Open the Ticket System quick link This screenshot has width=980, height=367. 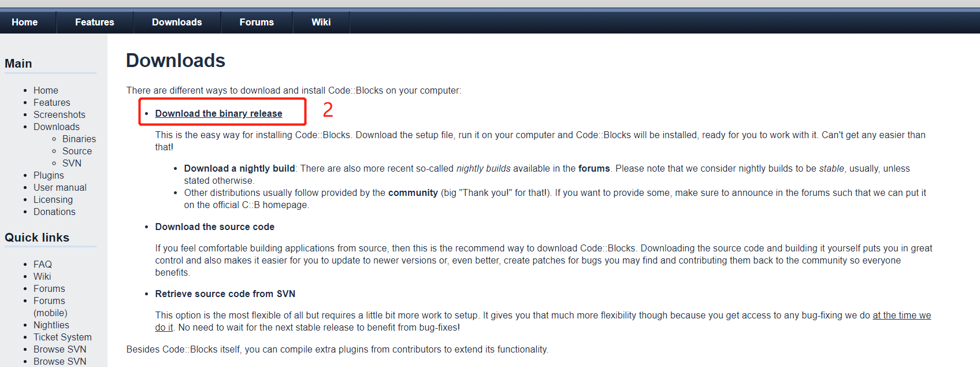click(x=62, y=337)
